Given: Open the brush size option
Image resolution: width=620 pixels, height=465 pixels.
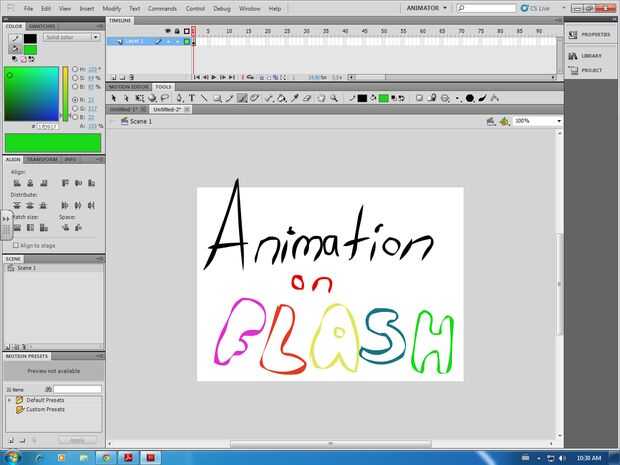Looking at the screenshot, I should [x=458, y=98].
